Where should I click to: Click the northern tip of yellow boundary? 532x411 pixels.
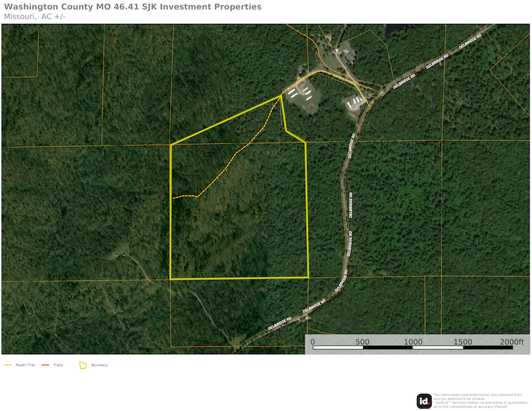pyautogui.click(x=281, y=96)
